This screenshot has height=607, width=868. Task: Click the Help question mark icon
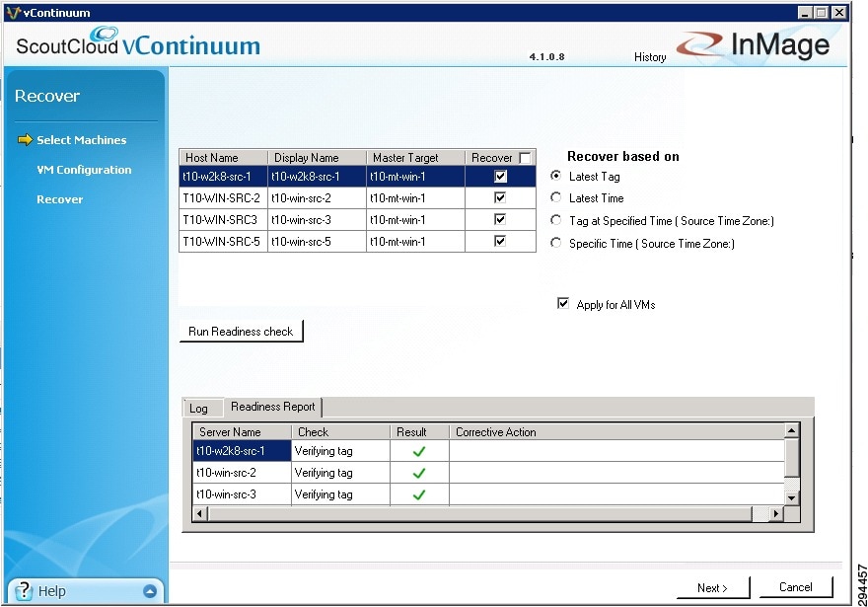pos(24,591)
